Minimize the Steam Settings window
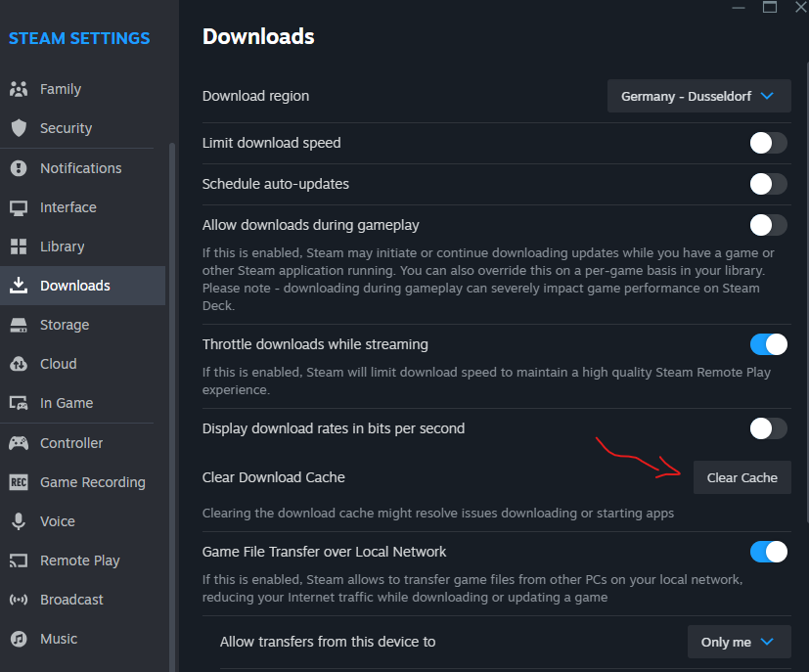 (x=739, y=7)
